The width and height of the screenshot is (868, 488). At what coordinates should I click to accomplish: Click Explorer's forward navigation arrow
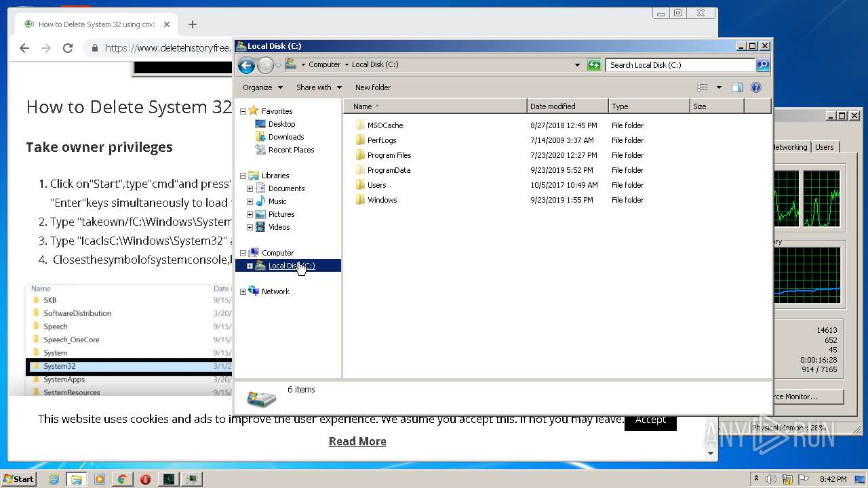[265, 65]
